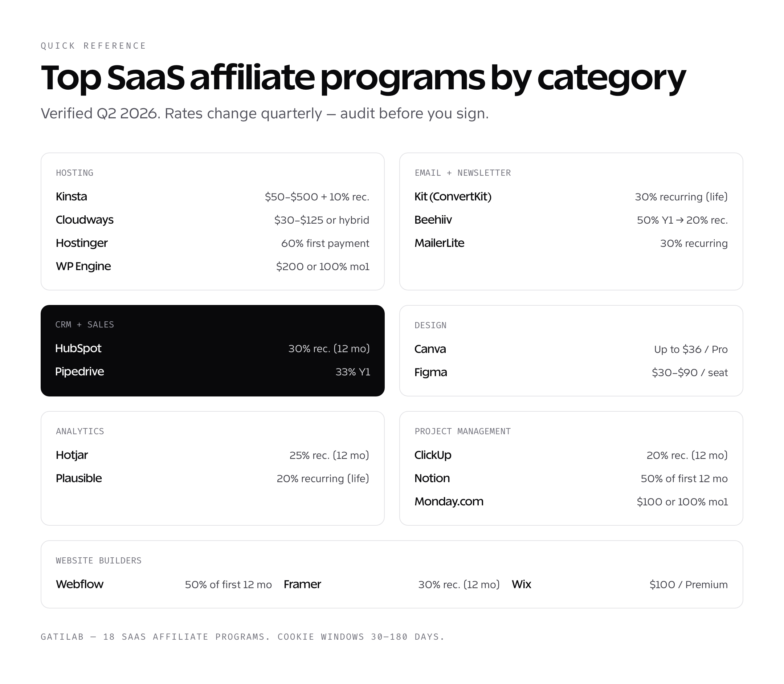
Task: Select Notion entry
Action: [x=432, y=478]
